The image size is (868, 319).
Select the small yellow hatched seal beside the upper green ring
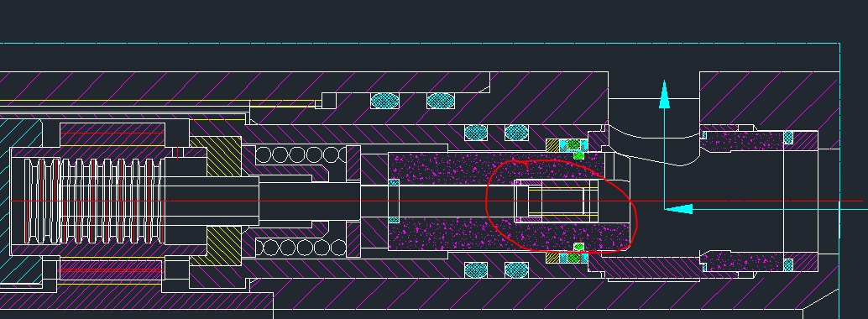click(552, 145)
